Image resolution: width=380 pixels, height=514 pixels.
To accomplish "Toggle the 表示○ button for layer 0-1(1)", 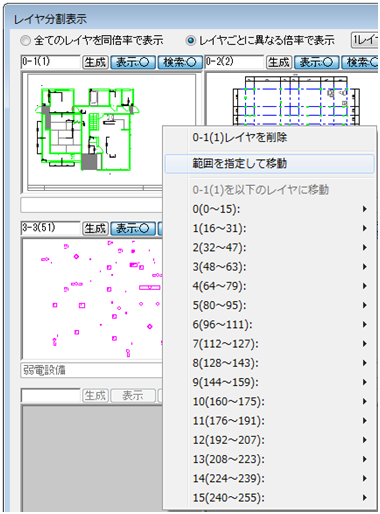I will (133, 62).
